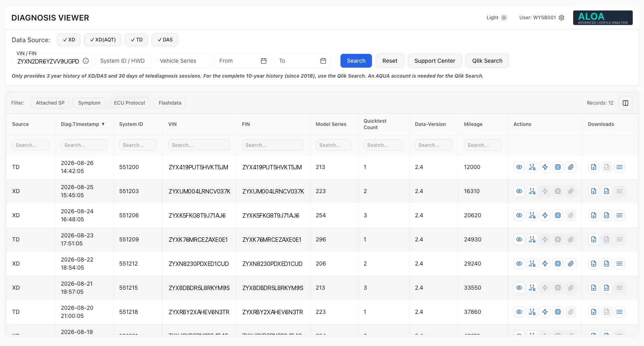
Task: Click the info icon beside the VIN field
Action: [86, 61]
